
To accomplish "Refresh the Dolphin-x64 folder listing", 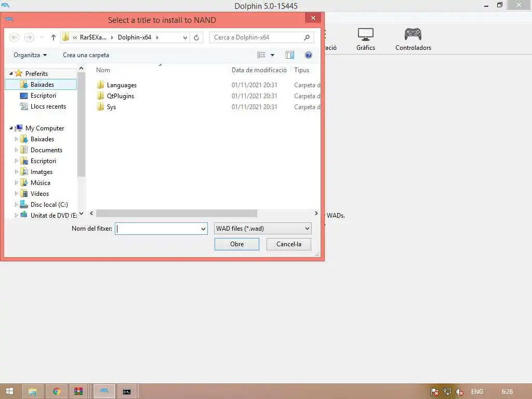I will coord(196,37).
